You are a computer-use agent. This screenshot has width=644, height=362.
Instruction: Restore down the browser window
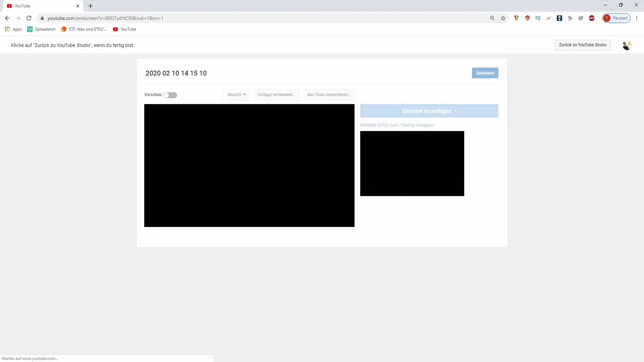click(621, 5)
